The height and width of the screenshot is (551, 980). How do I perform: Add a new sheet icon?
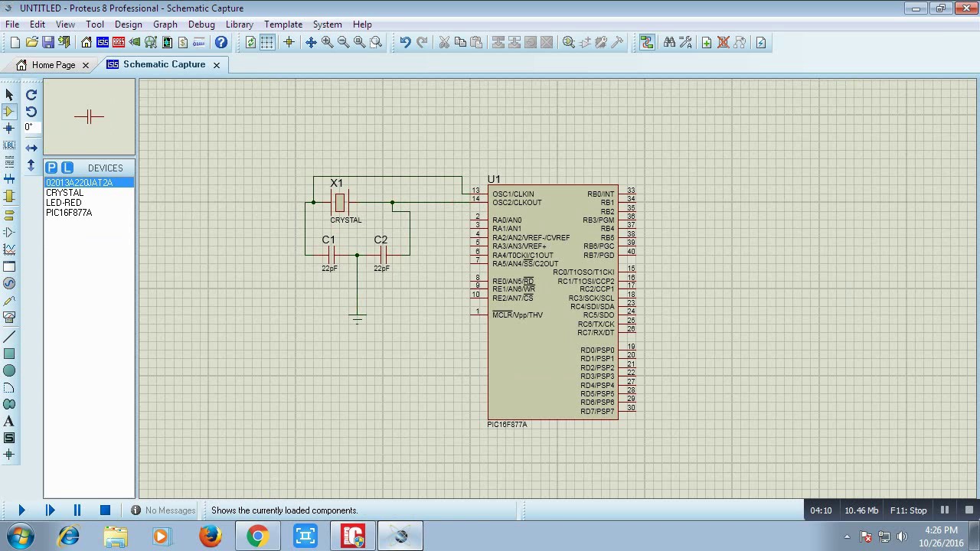coord(707,42)
